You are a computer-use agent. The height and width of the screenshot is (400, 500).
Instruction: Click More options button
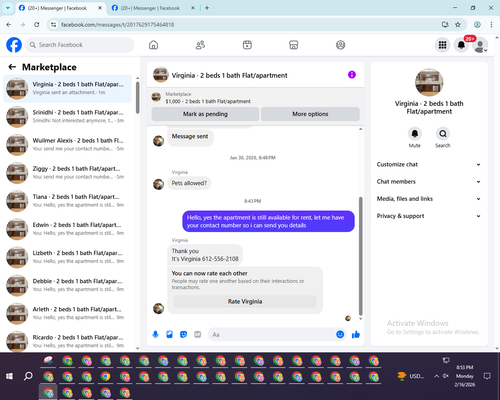click(310, 114)
